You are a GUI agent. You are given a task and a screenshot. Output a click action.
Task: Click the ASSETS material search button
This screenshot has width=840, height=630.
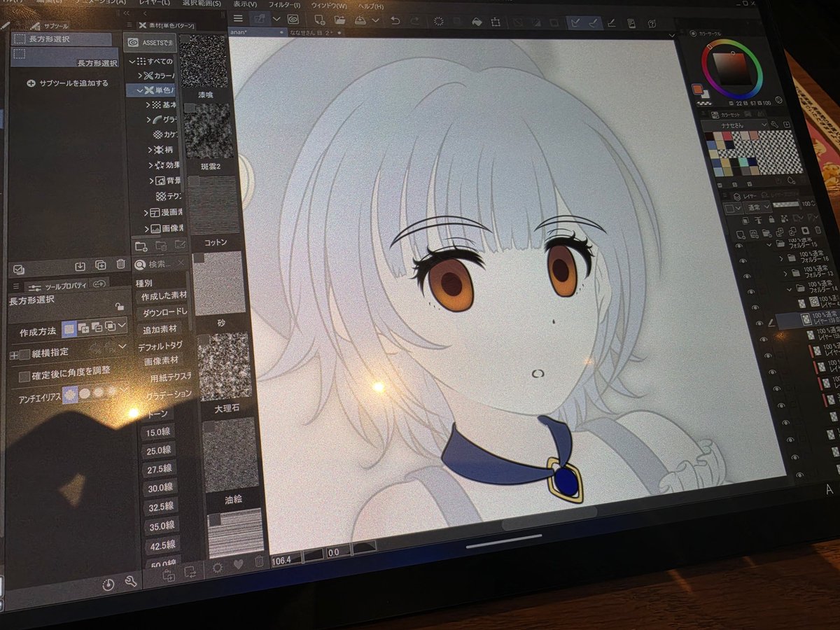tap(148, 43)
